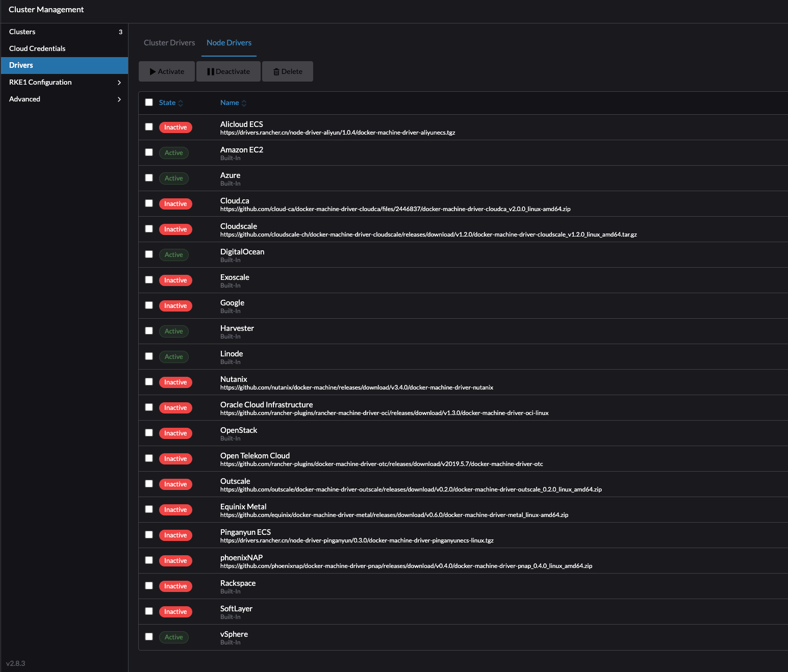Check the OpenStack row checkbox
Image resolution: width=788 pixels, height=672 pixels.
tap(149, 432)
